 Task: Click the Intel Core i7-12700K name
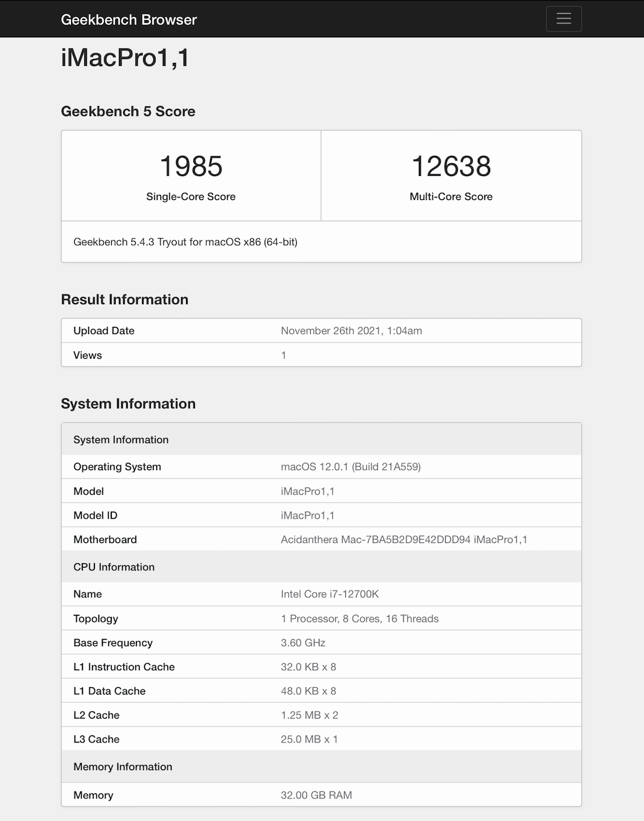tap(330, 594)
